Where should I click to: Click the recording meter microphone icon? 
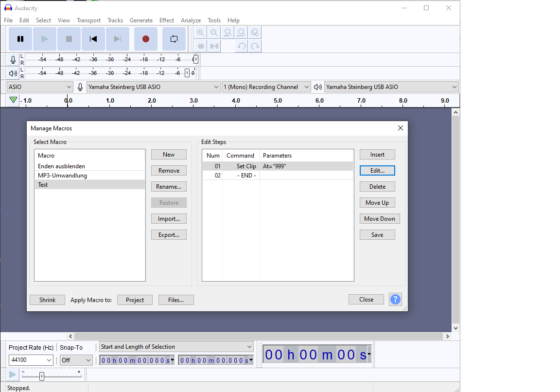point(13,60)
